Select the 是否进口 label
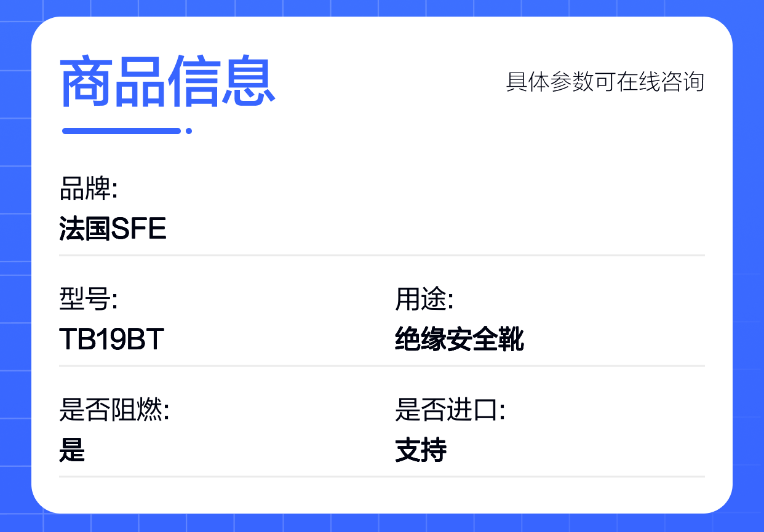Screen dimensions: 764x532 pos(450,410)
